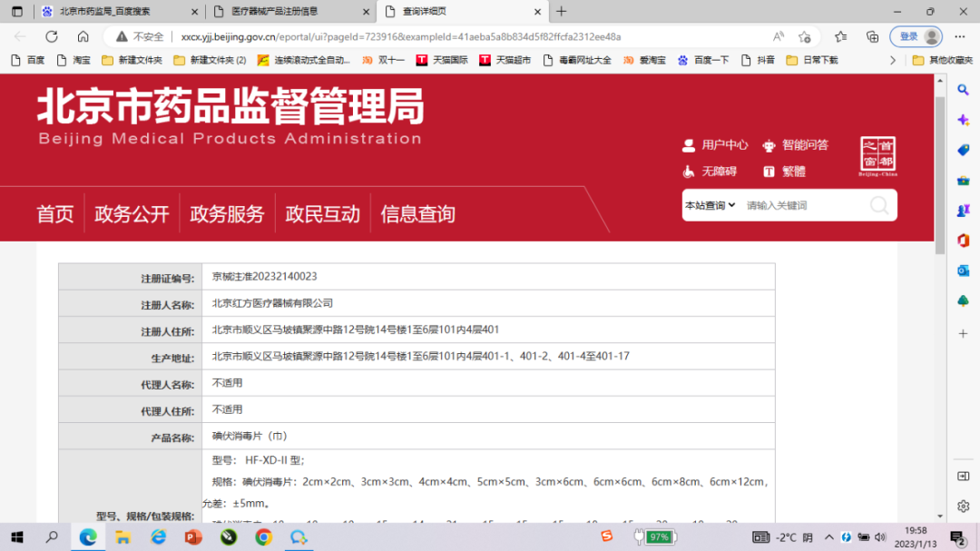Viewport: 980px width, 551px height.
Task: Enable 无障碍 accessibility mode
Action: tap(710, 172)
